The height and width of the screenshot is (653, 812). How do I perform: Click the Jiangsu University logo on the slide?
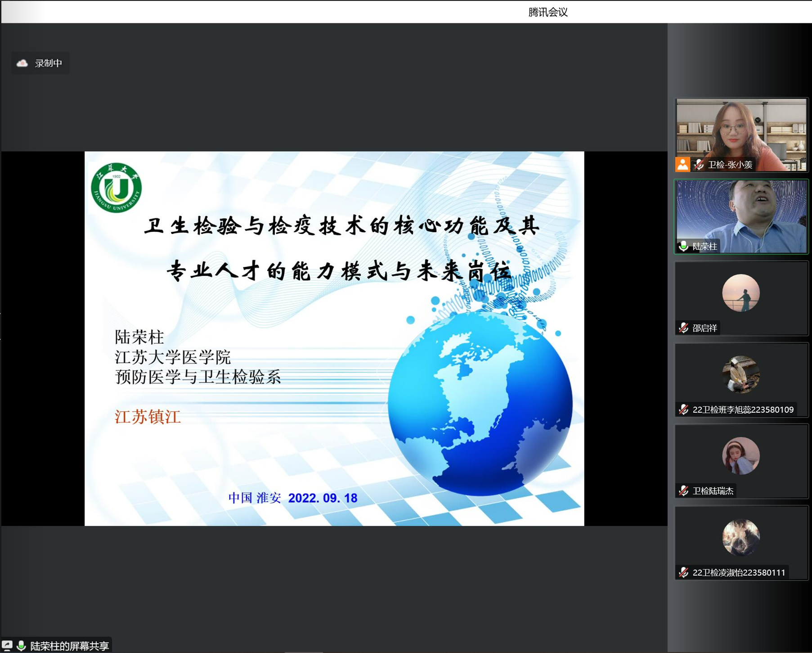tap(116, 188)
